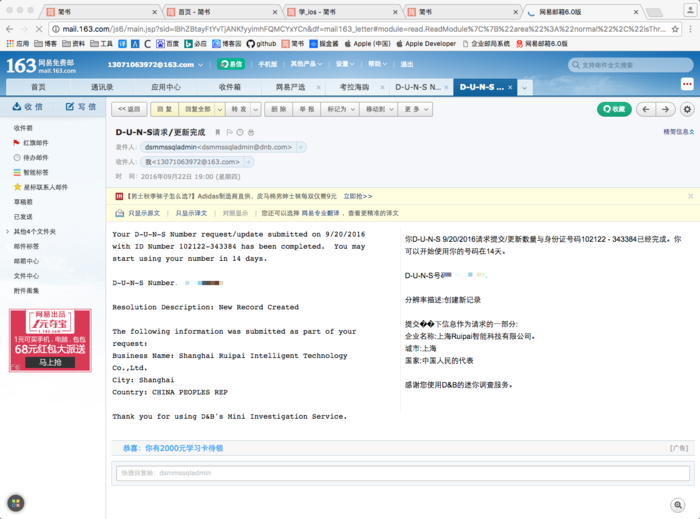Viewport: 700px width, 519px height.
Task: Click the flag icon beside the email subject
Action: pyautogui.click(x=229, y=132)
